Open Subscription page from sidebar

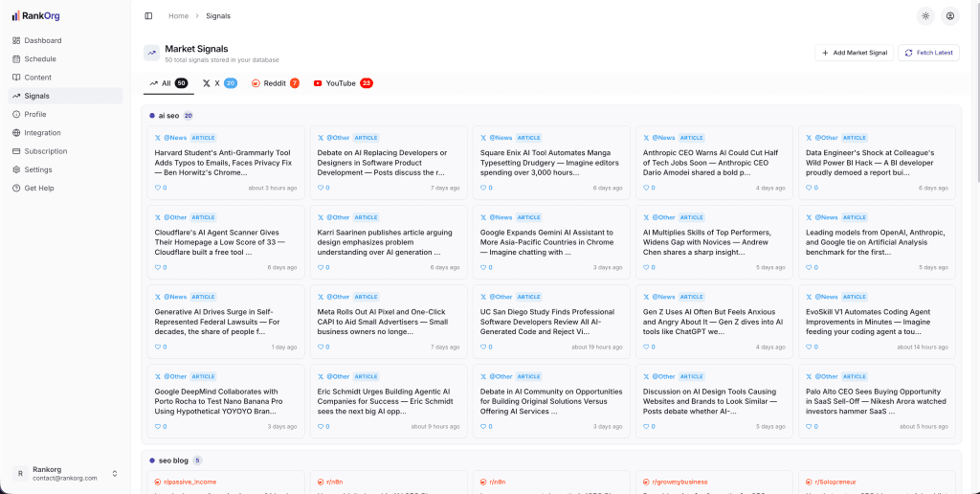(x=46, y=151)
